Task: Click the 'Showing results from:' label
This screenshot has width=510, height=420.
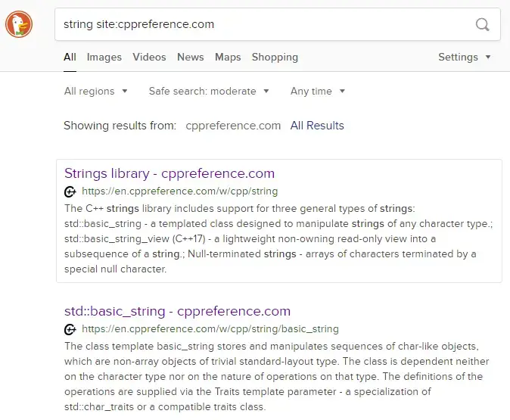Action: pyautogui.click(x=120, y=126)
